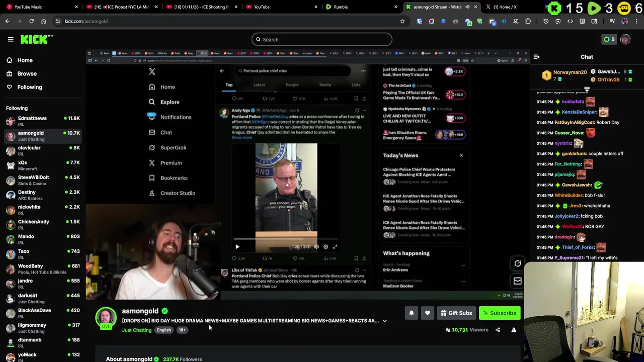Viewport: 644px width, 362px height.
Task: Open Destiny channel from Following list
Action: click(42, 195)
